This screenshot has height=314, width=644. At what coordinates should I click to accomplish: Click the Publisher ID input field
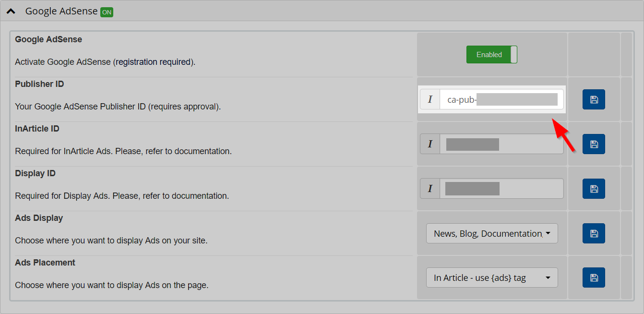[x=501, y=99]
